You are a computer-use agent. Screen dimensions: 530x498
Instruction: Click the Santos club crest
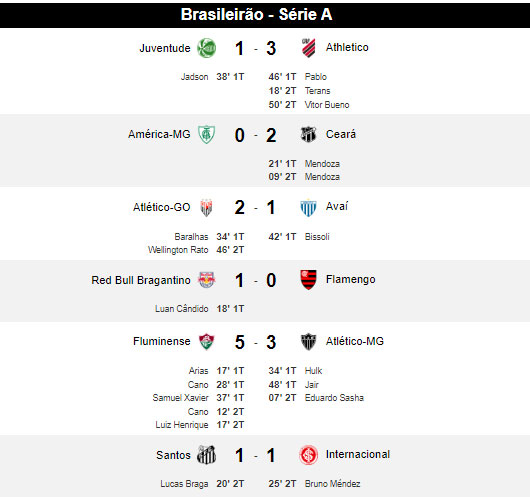click(x=206, y=455)
